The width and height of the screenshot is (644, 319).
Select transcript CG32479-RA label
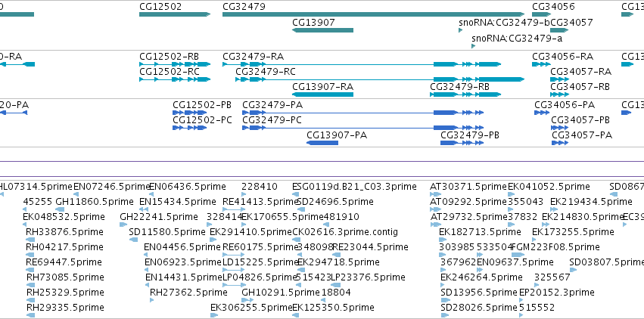253,56
